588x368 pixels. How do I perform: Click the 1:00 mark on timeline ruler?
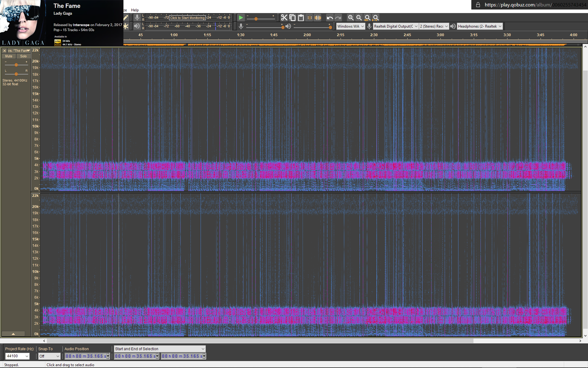click(x=174, y=35)
